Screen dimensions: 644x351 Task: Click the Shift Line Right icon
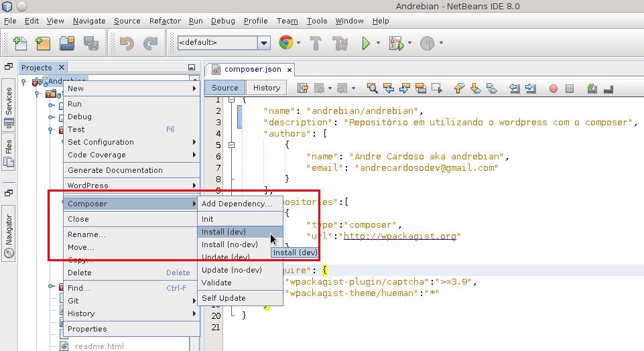[x=531, y=88]
